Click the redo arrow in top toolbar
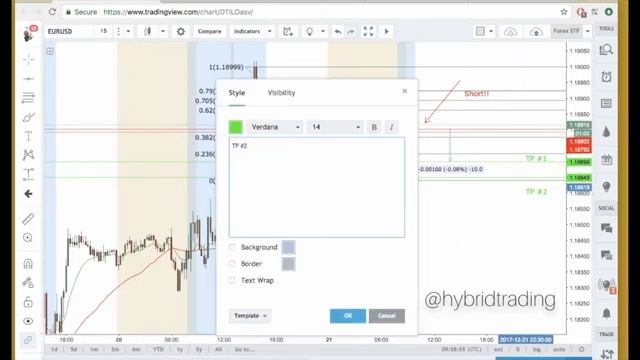This screenshot has width=640, height=360. 351,31
